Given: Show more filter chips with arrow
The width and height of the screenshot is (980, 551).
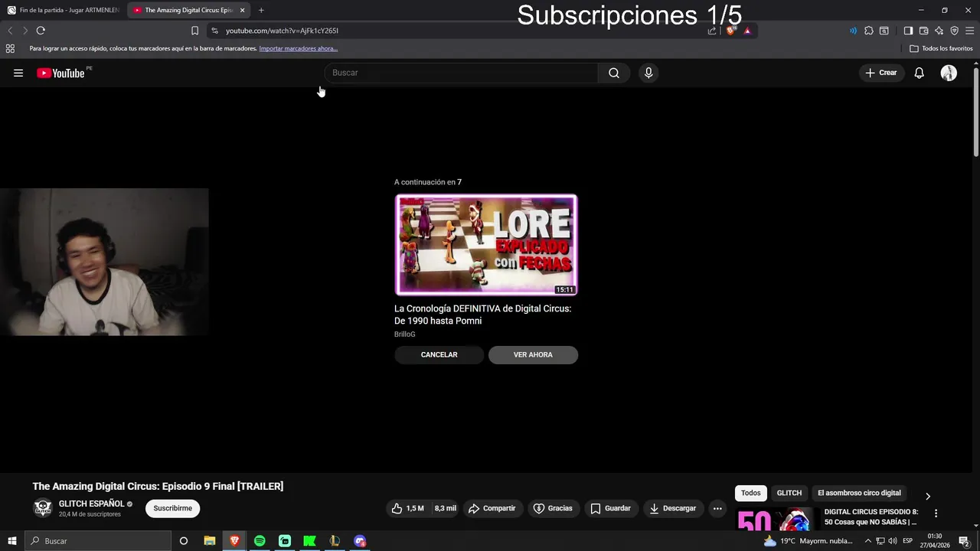Looking at the screenshot, I should click(x=928, y=496).
